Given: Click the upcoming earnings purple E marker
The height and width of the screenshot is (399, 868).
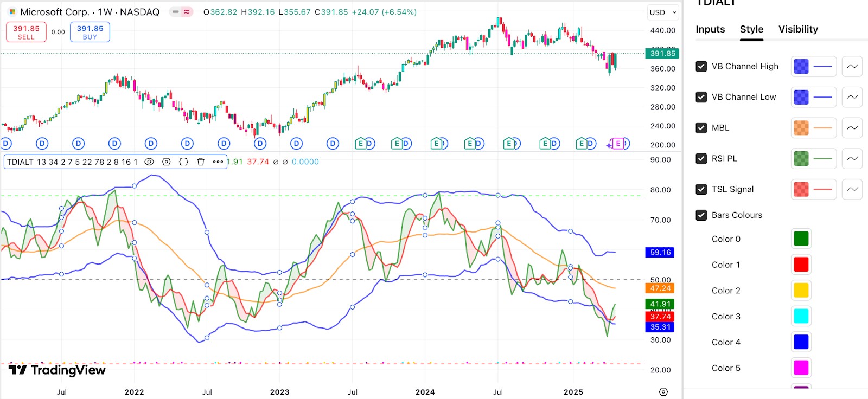Looking at the screenshot, I should click(x=618, y=144).
